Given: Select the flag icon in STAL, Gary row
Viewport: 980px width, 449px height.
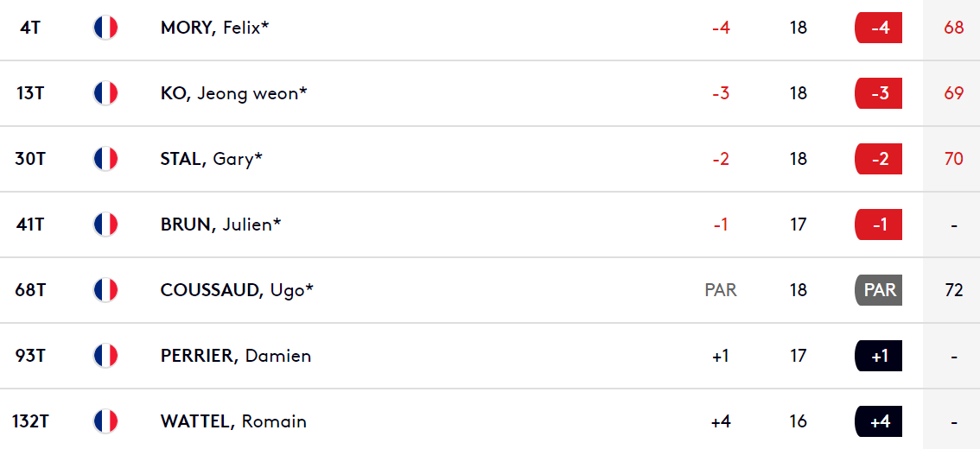Looking at the screenshot, I should tap(105, 159).
